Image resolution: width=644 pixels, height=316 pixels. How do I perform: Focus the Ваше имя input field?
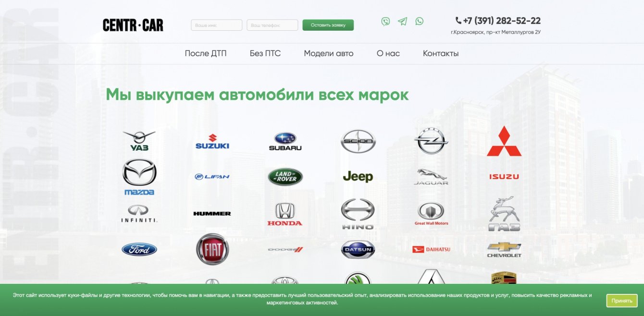217,25
